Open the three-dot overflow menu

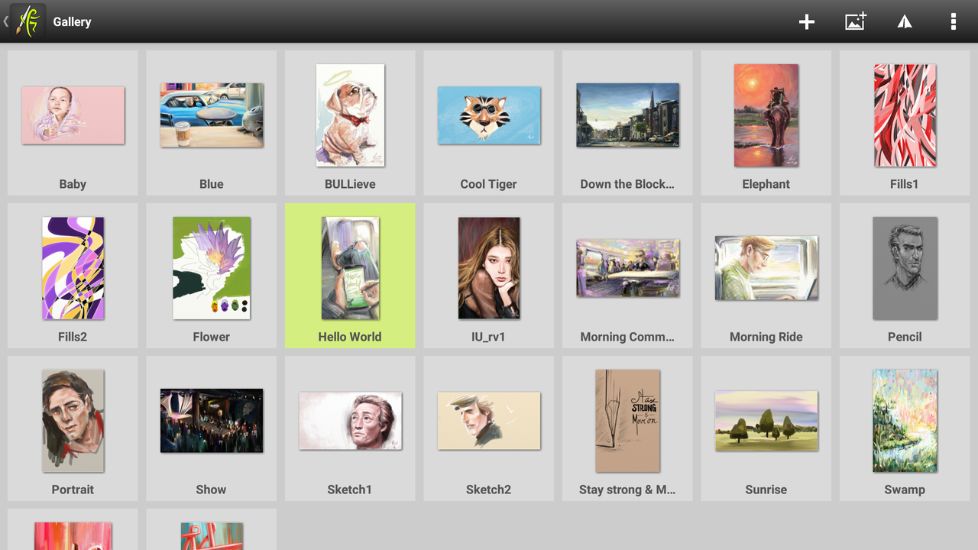pyautogui.click(x=952, y=22)
